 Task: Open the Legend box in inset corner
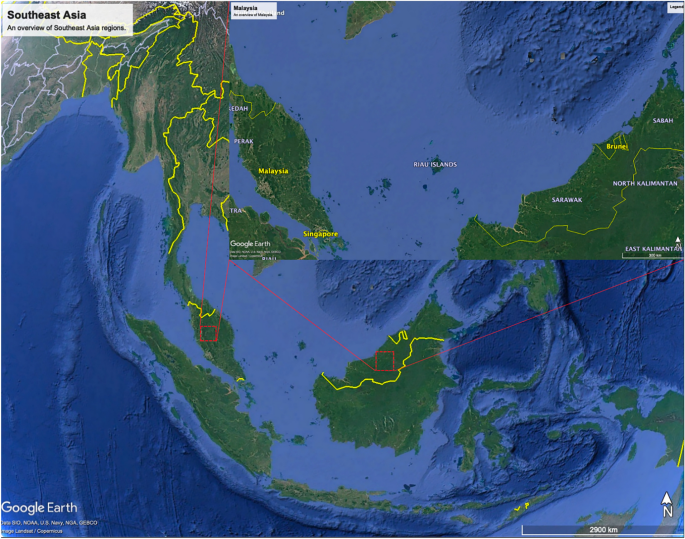tap(676, 7)
